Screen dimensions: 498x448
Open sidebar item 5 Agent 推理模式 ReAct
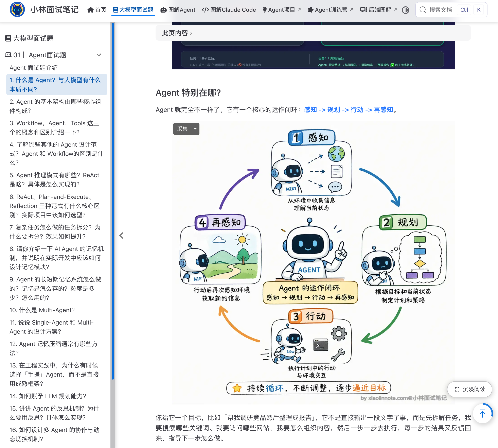(57, 179)
